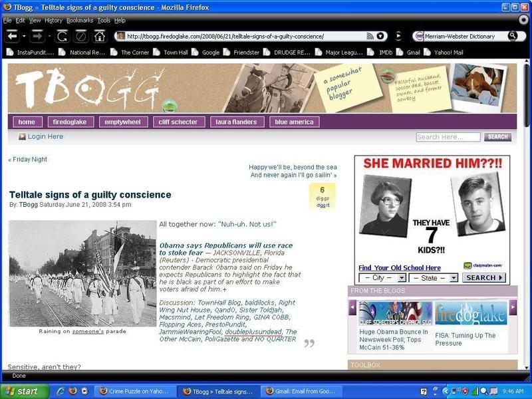
Task: Click the digg it link
Action: (x=323, y=205)
